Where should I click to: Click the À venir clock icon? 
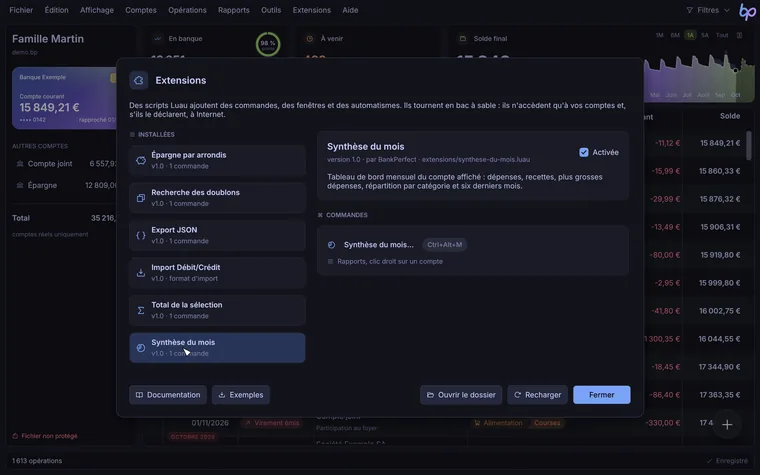pyautogui.click(x=309, y=38)
